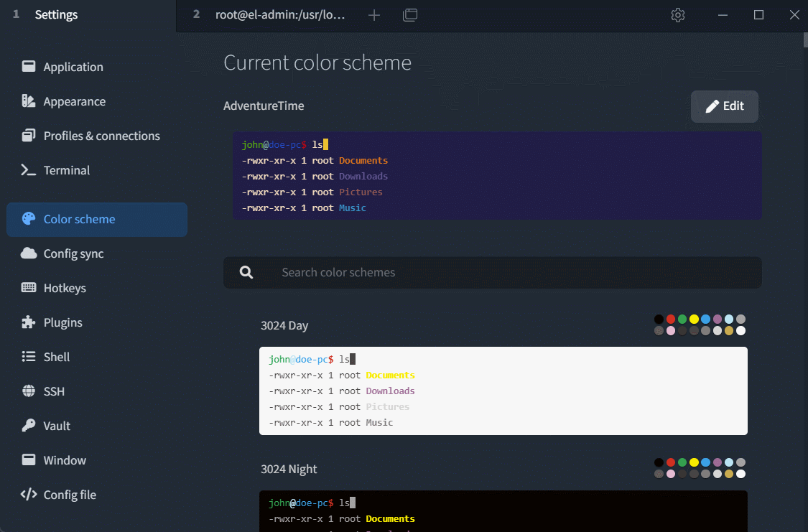Screen dimensions: 808x532
Task: Open the SSH globe icon section
Action: pyautogui.click(x=28, y=391)
